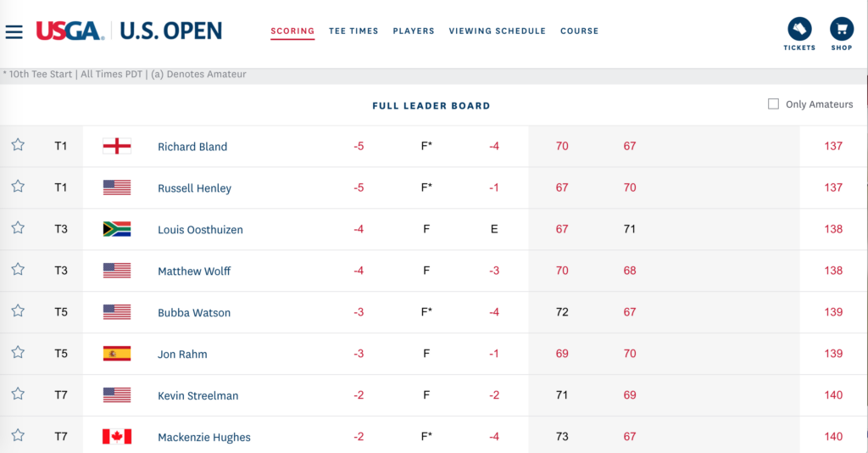Toggle favorite star for Jon Rahm
This screenshot has height=453, width=868.
tap(18, 352)
